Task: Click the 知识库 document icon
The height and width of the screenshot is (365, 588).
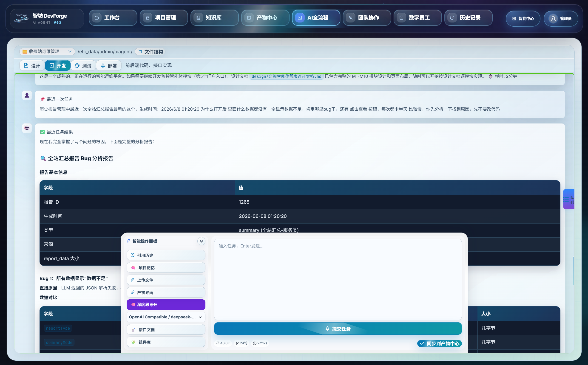Action: (198, 18)
